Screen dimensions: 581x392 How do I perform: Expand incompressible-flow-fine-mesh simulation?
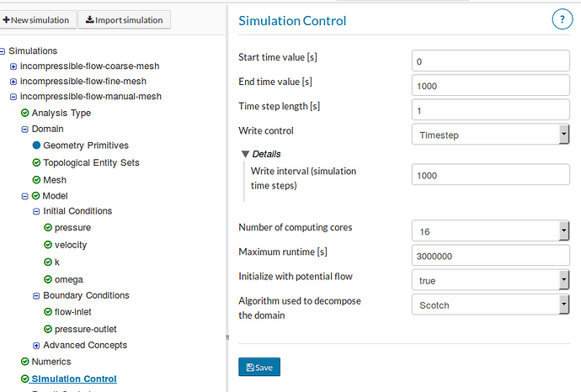13,82
